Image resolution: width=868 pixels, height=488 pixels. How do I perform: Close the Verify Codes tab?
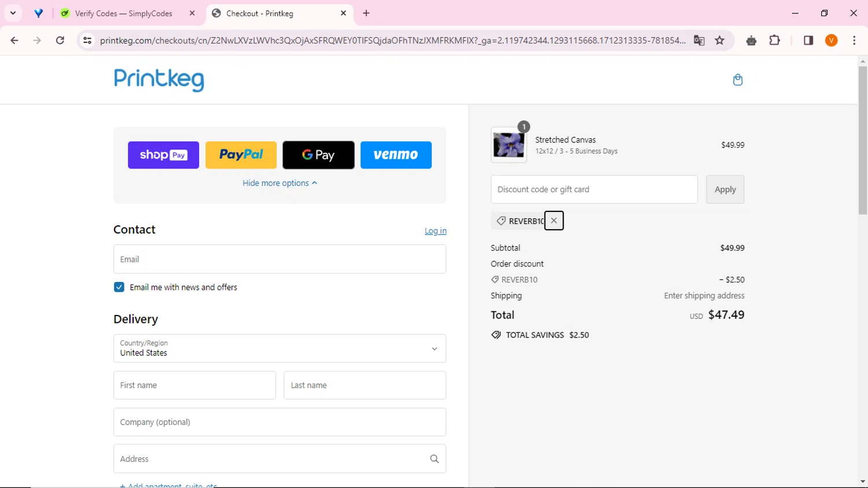[x=192, y=13]
